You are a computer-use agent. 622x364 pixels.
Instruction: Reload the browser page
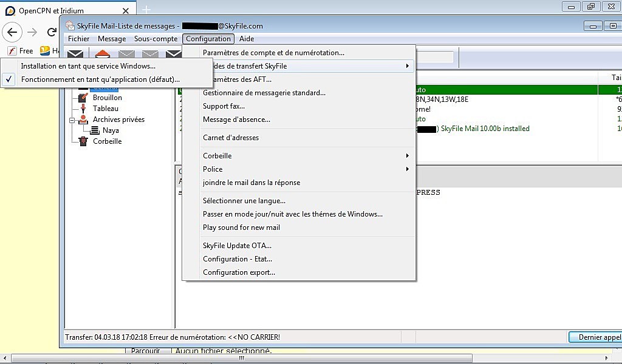pos(52,32)
